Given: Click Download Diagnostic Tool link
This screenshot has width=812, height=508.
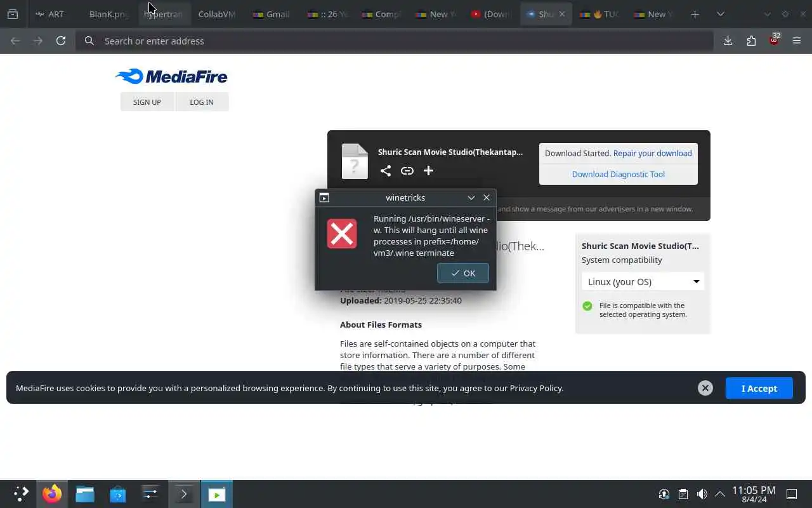Looking at the screenshot, I should tap(619, 174).
